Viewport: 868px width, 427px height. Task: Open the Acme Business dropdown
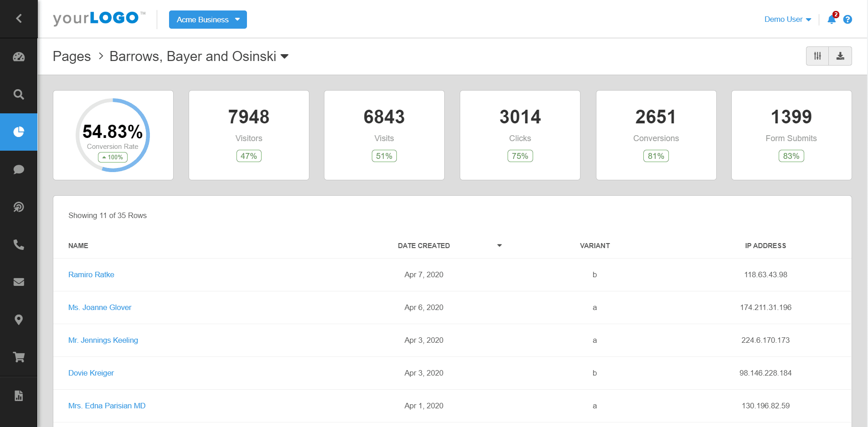pyautogui.click(x=208, y=20)
